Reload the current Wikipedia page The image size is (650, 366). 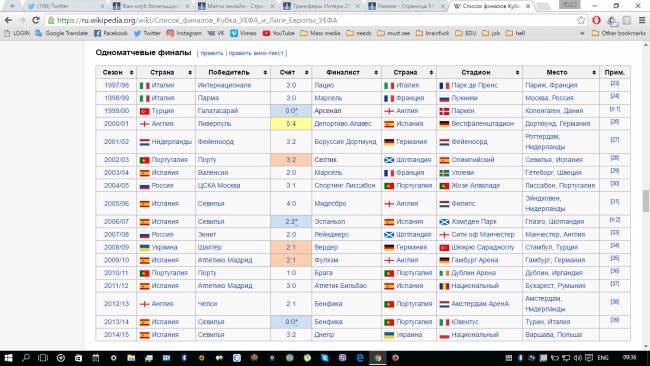[x=36, y=20]
